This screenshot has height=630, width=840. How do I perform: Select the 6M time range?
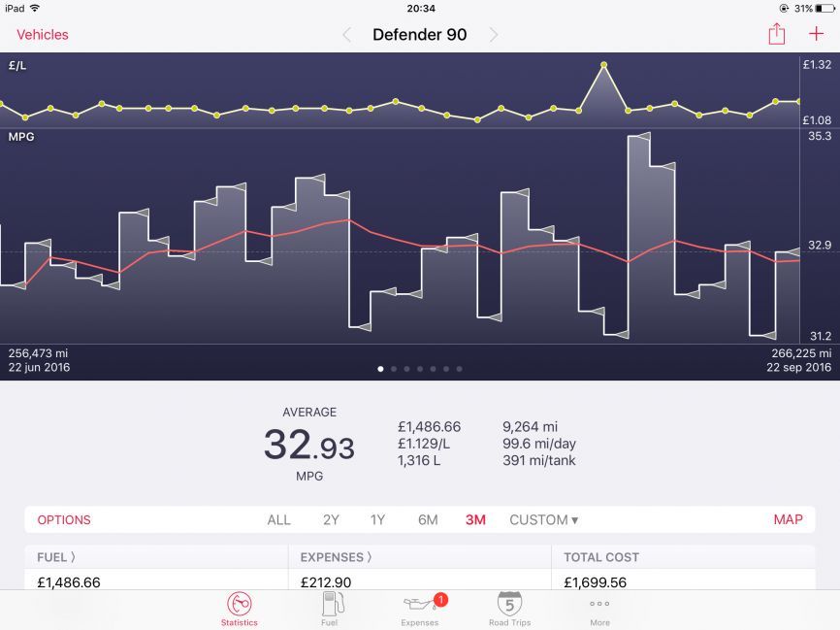coord(428,519)
